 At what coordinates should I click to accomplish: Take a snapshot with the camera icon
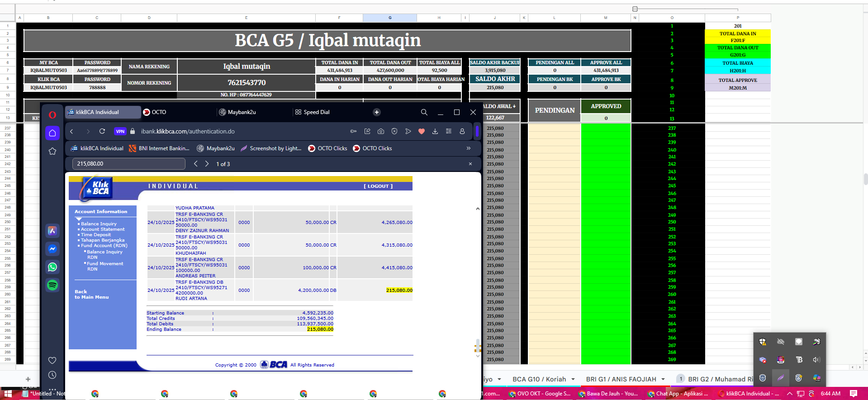(x=381, y=131)
